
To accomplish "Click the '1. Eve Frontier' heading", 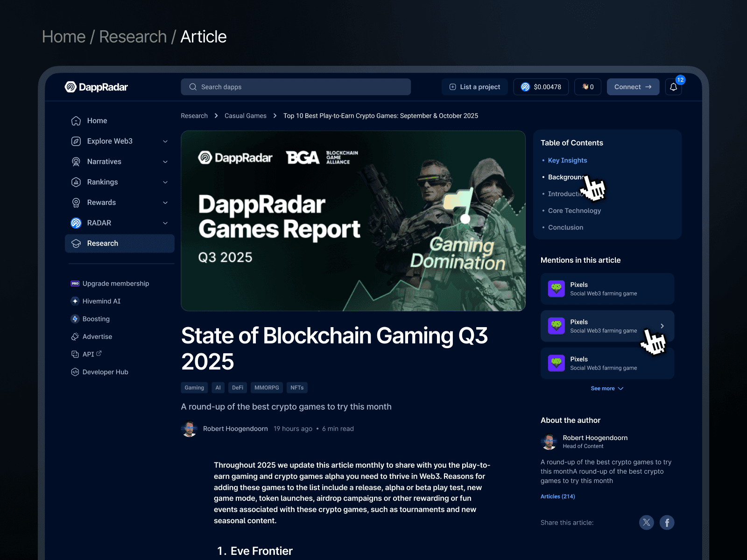I will pos(255,551).
